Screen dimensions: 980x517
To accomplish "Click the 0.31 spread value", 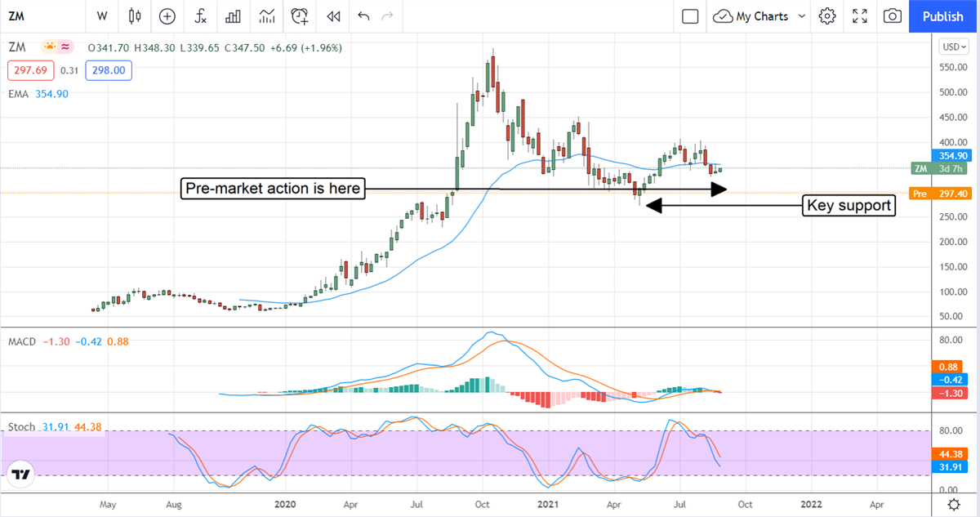I will pos(69,71).
